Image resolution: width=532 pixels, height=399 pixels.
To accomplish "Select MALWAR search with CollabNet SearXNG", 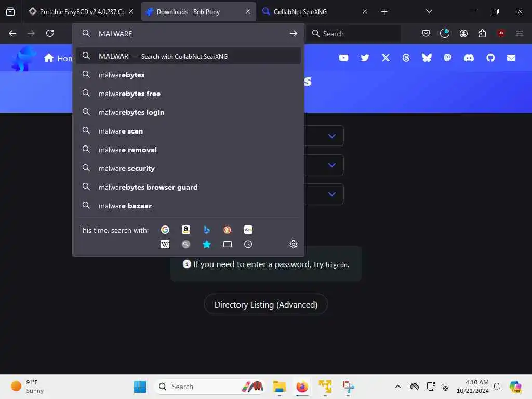I will click(188, 56).
